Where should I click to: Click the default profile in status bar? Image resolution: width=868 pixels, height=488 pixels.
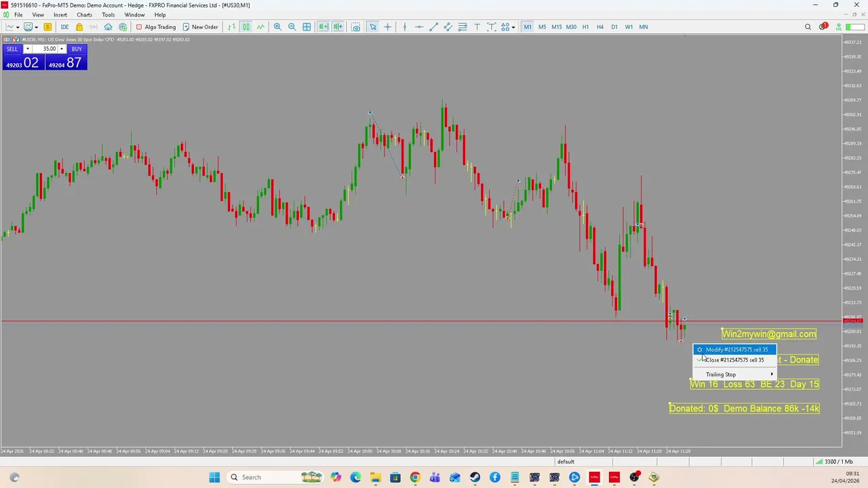pyautogui.click(x=566, y=462)
